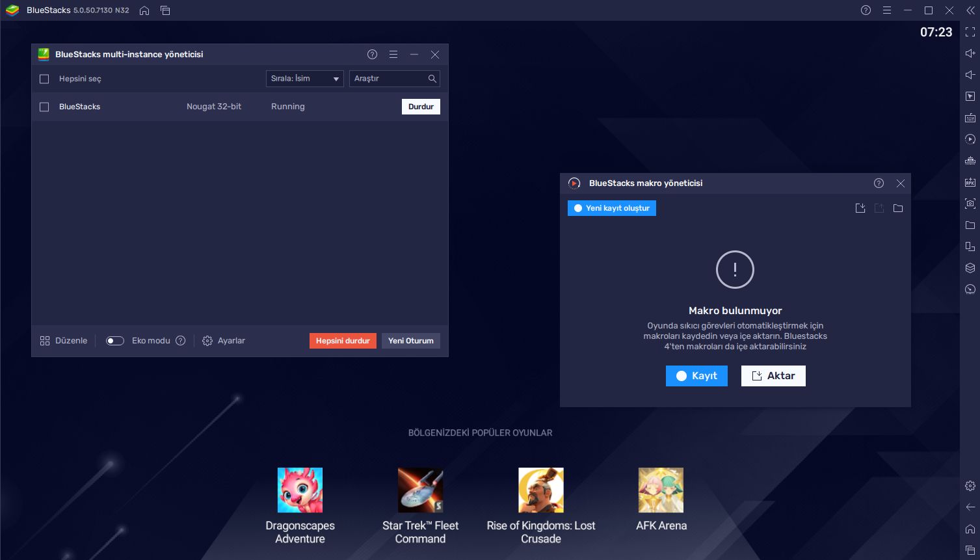Click the fullscreen icon in the right sidebar

pos(970,32)
